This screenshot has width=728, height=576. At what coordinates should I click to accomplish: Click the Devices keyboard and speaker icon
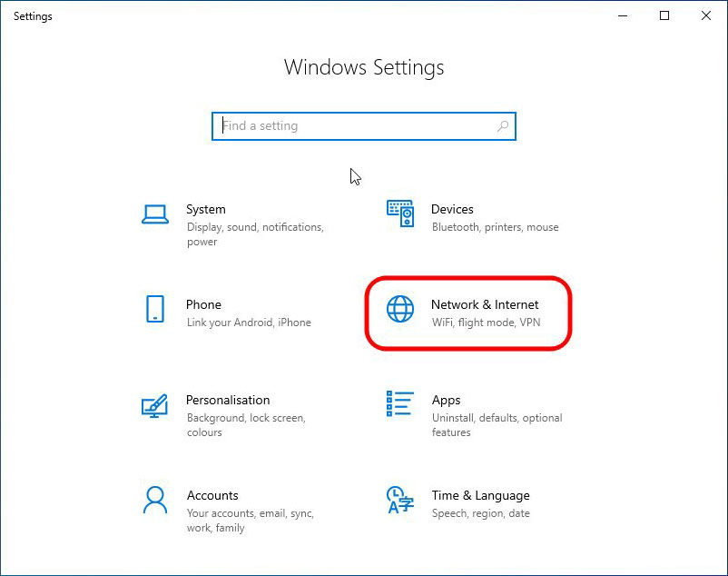pos(400,214)
